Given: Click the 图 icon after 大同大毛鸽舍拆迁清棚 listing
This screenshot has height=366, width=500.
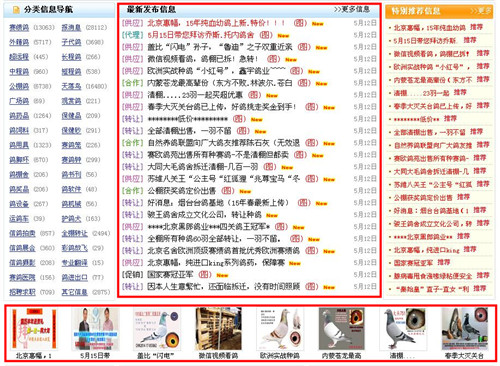Looking at the screenshot, I should click(270, 167).
